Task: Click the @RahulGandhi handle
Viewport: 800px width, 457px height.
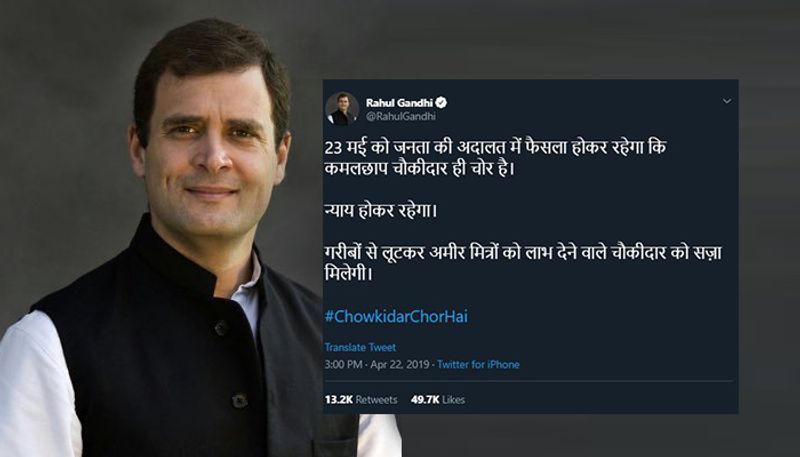Action: pyautogui.click(x=401, y=116)
